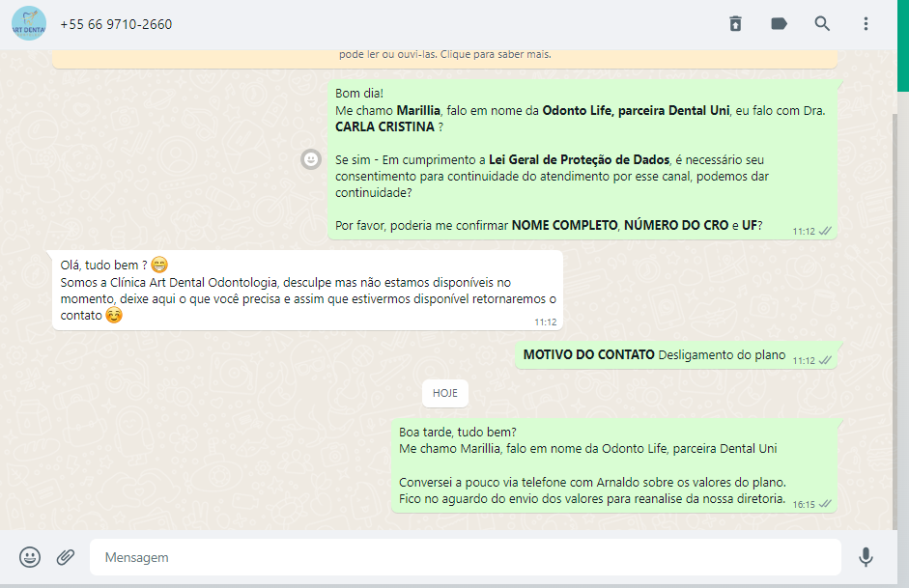Viewport: 909px width, 588px height.
Task: Click the 16:15 read ticks on last message
Action: (x=825, y=504)
